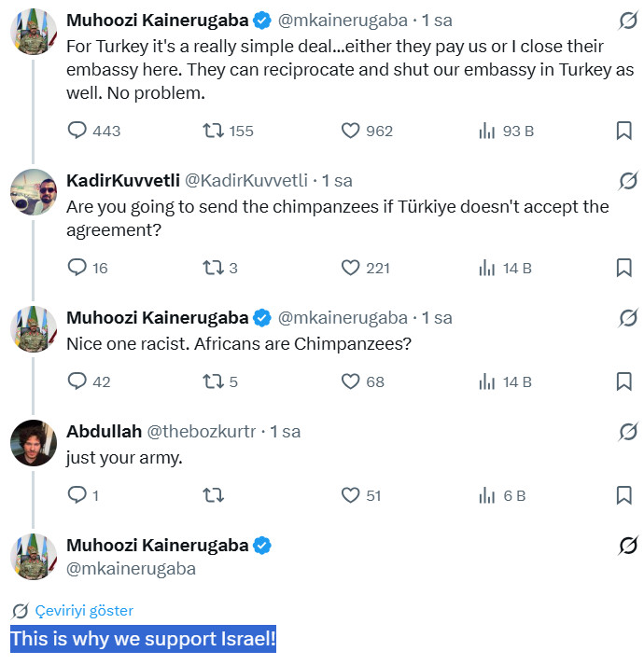Viewport: 644px width, 665px height.
Task: Click the Grok icon on the last tweet
Action: coord(628,546)
